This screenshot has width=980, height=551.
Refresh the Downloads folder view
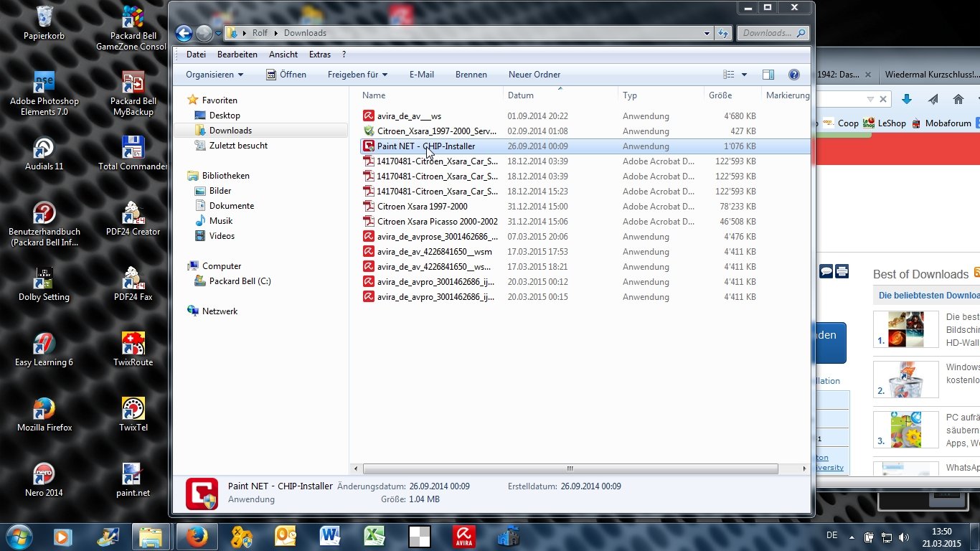pos(723,33)
